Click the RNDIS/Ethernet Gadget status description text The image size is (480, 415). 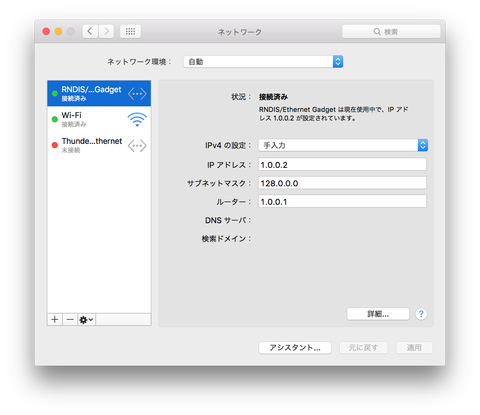(333, 114)
